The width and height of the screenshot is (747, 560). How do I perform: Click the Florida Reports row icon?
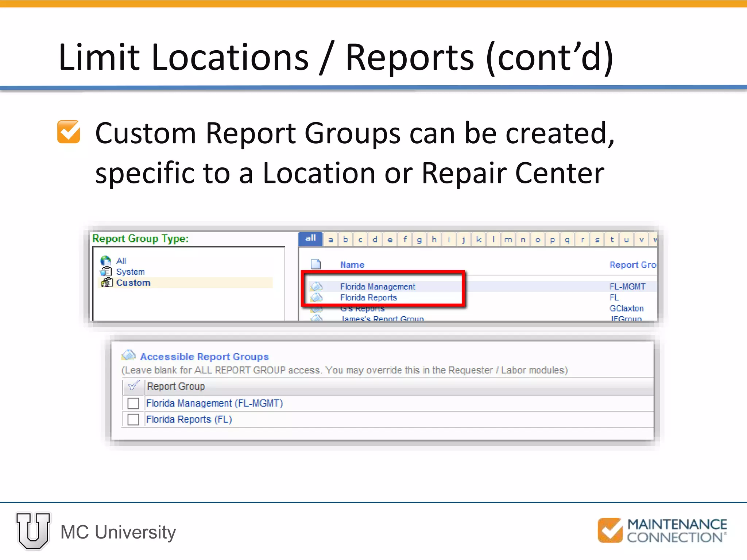click(316, 297)
